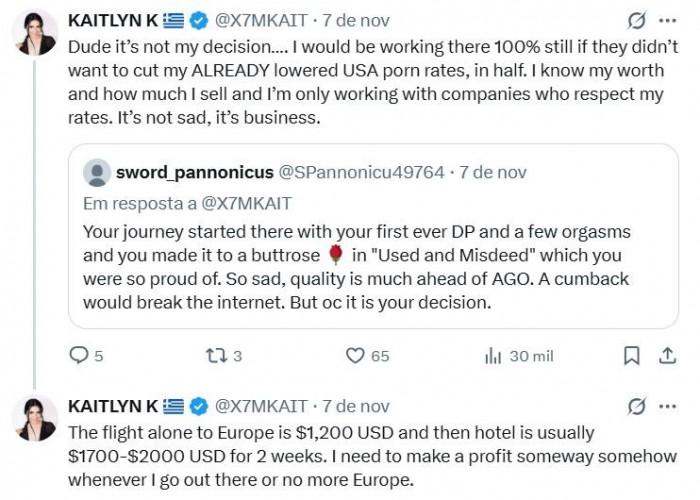The width and height of the screenshot is (700, 500).
Task: Open Grok icon on second tweet
Action: 635,406
